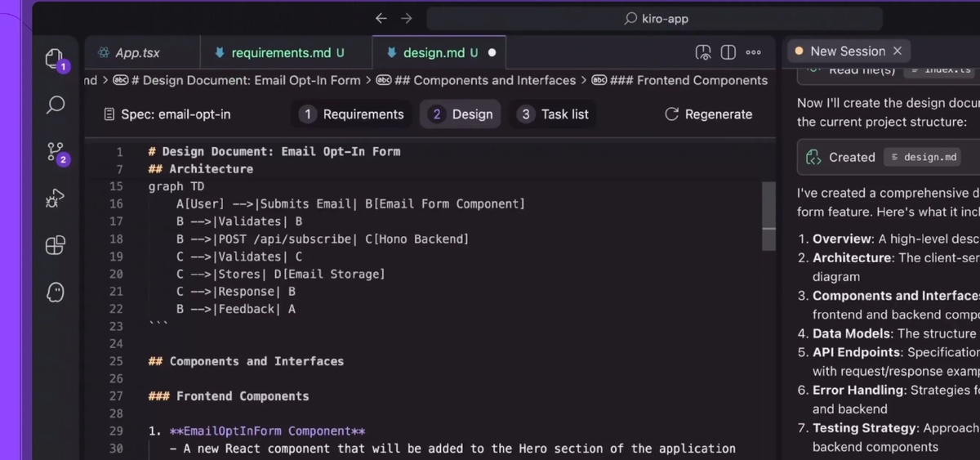The width and height of the screenshot is (980, 460).
Task: Go forward with the right arrow
Action: pyautogui.click(x=407, y=18)
